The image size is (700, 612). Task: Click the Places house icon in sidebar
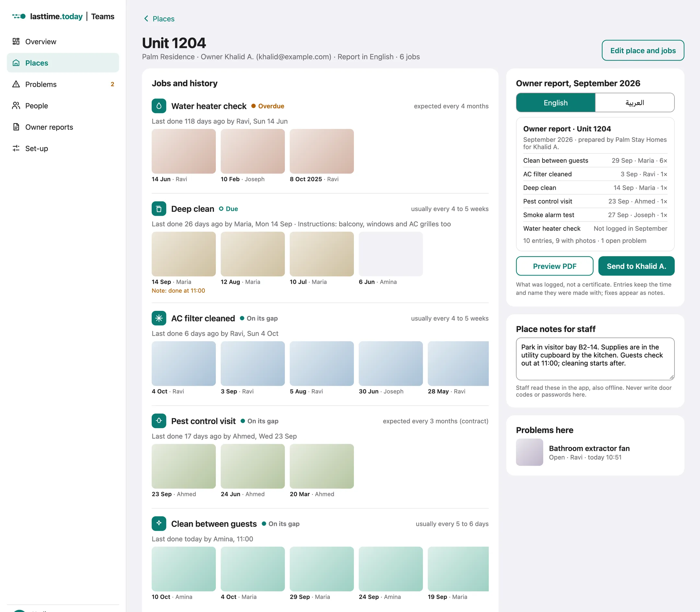[16, 63]
